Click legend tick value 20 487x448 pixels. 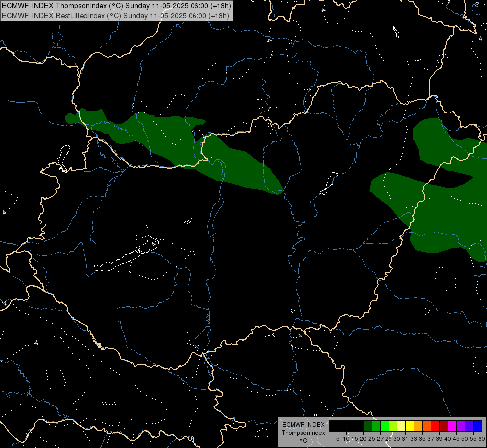coord(363,439)
